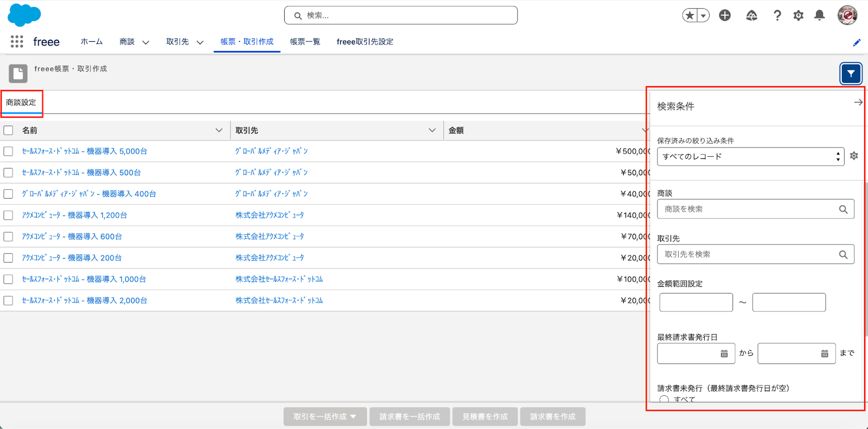868x429 pixels.
Task: Click the 請求書を一括作成 button
Action: coord(410,417)
